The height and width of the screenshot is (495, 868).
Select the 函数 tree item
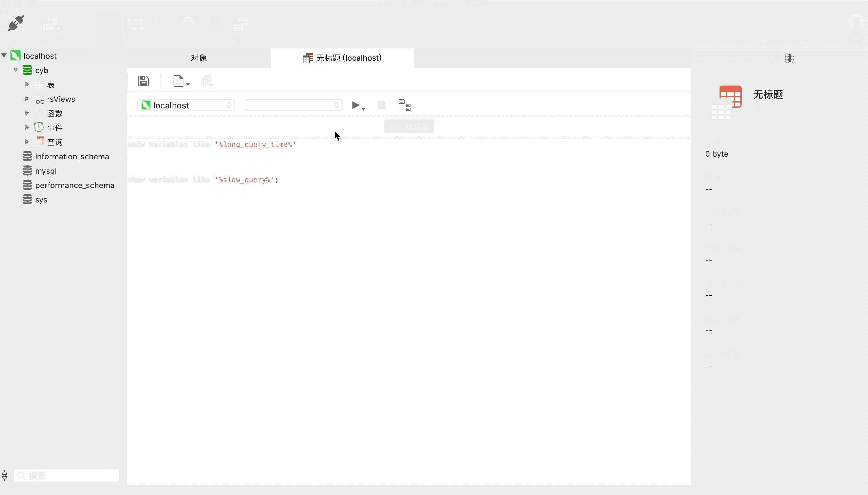click(x=54, y=113)
